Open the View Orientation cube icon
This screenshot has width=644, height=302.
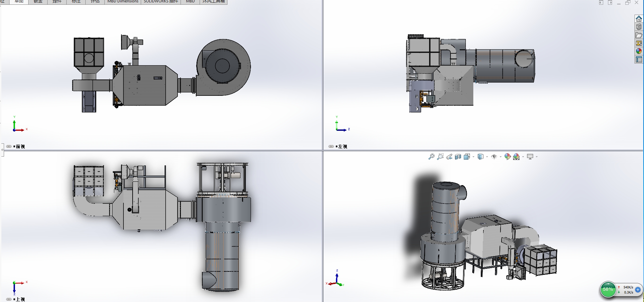pos(467,157)
